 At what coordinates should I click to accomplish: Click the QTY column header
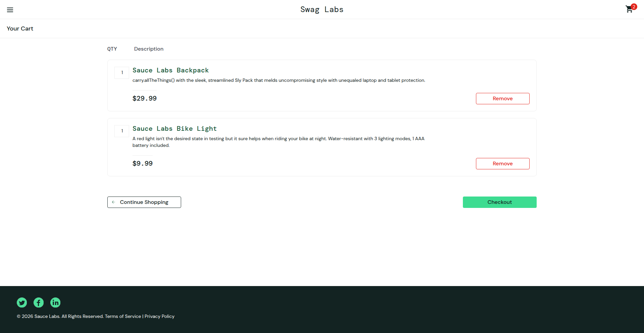pos(112,49)
